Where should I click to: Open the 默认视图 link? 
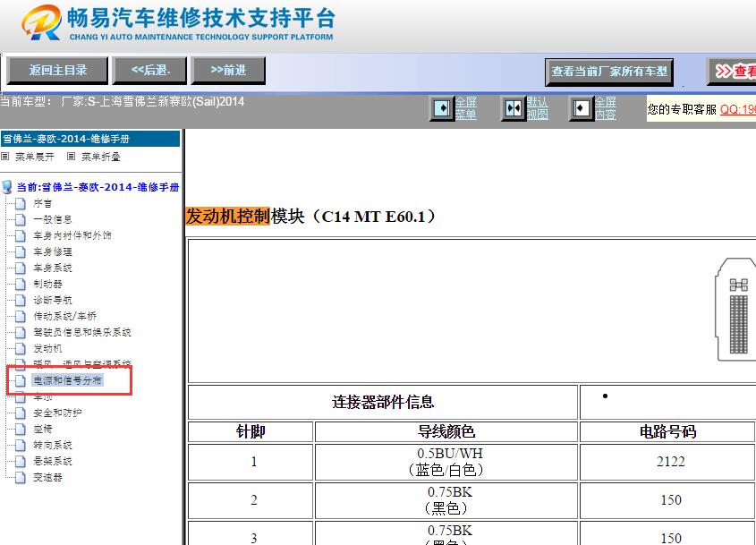pyautogui.click(x=537, y=108)
